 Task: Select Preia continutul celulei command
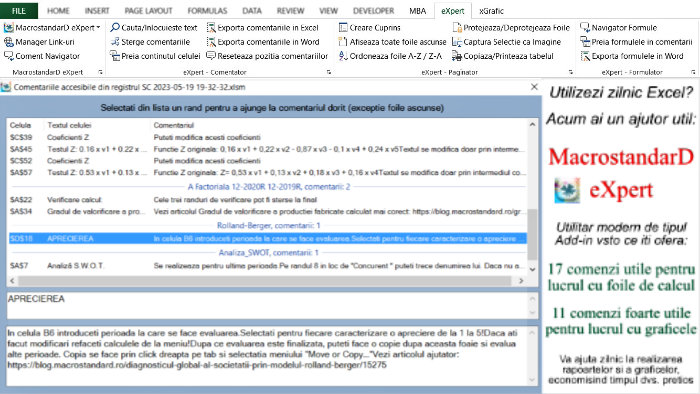click(x=155, y=56)
